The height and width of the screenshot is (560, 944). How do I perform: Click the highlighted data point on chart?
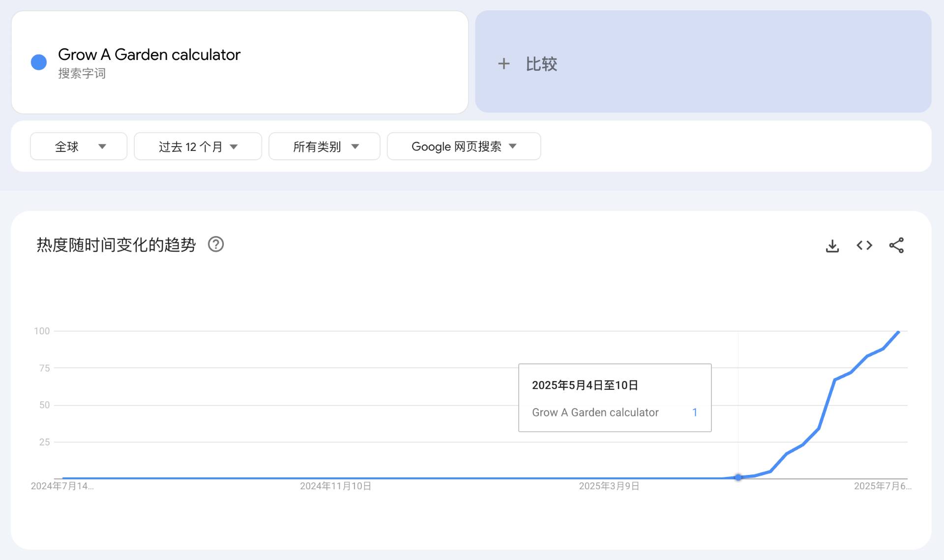[738, 477]
